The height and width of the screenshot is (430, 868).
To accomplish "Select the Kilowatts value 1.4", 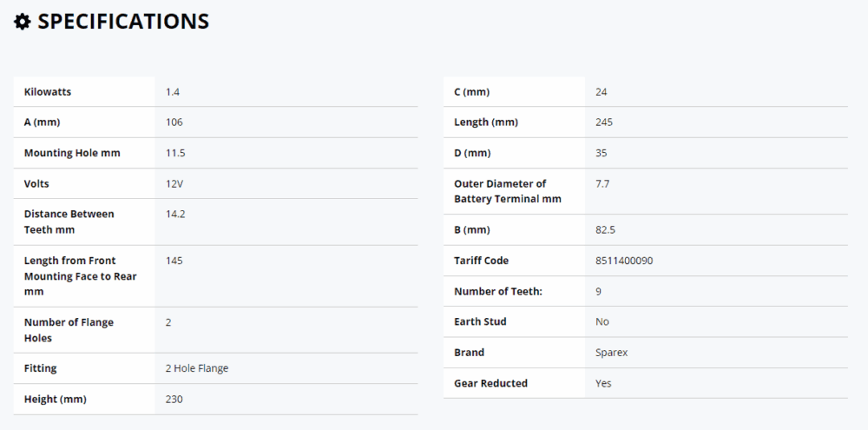I will point(173,92).
